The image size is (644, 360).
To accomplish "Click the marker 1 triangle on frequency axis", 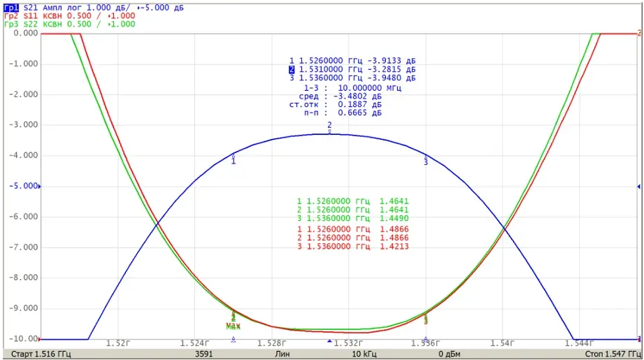I will [234, 340].
